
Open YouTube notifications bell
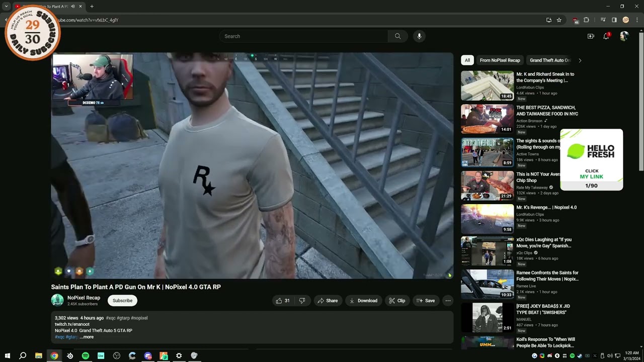pos(606,36)
